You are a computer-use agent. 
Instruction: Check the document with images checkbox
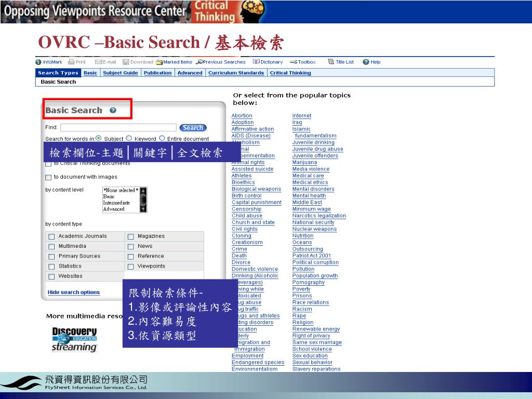coord(48,177)
